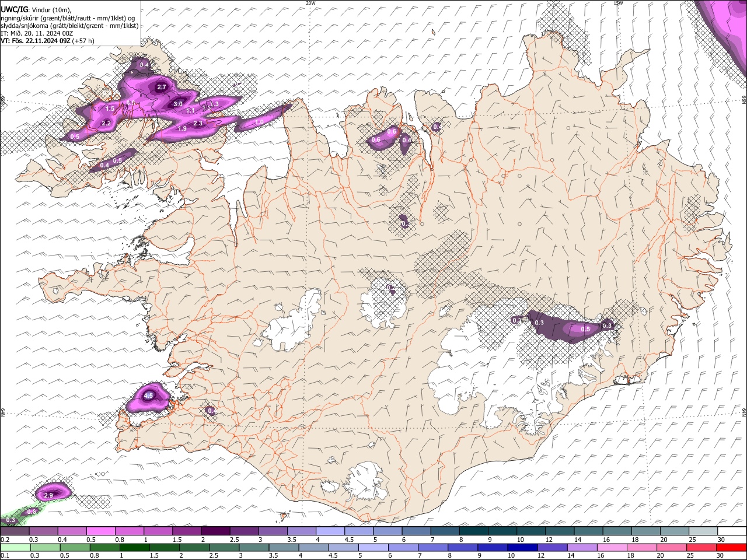Screen dimensions: 747x560
Task: Click the 2.2 precipitation value on the map
Action: [106, 123]
